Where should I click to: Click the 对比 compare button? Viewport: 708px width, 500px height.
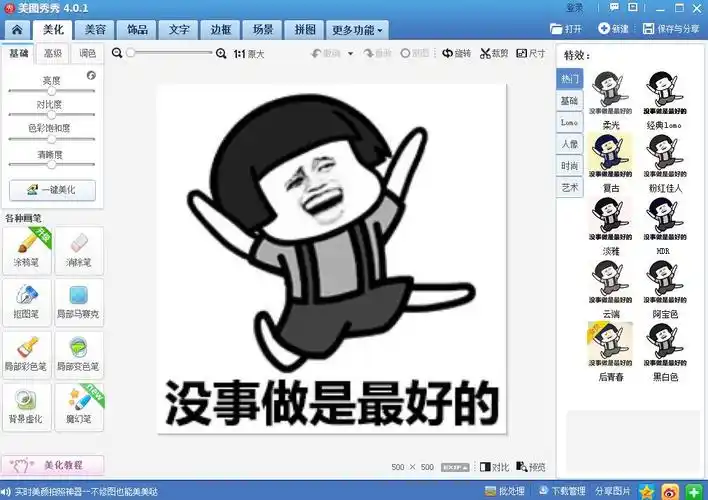point(494,467)
